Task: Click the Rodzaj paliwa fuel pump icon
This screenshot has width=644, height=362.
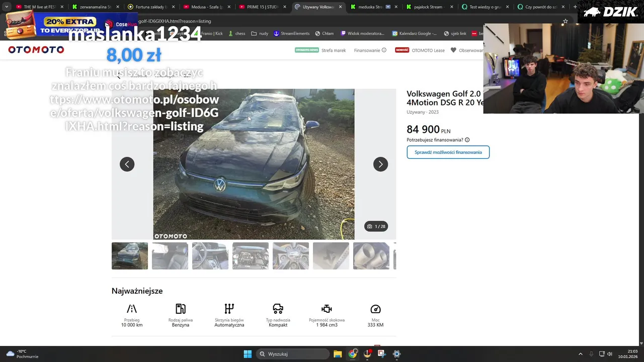Action: [181, 309]
